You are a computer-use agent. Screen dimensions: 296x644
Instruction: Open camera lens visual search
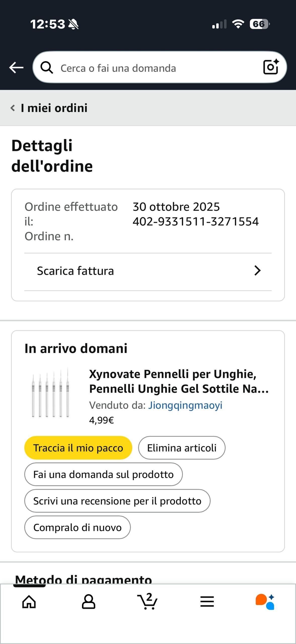271,67
